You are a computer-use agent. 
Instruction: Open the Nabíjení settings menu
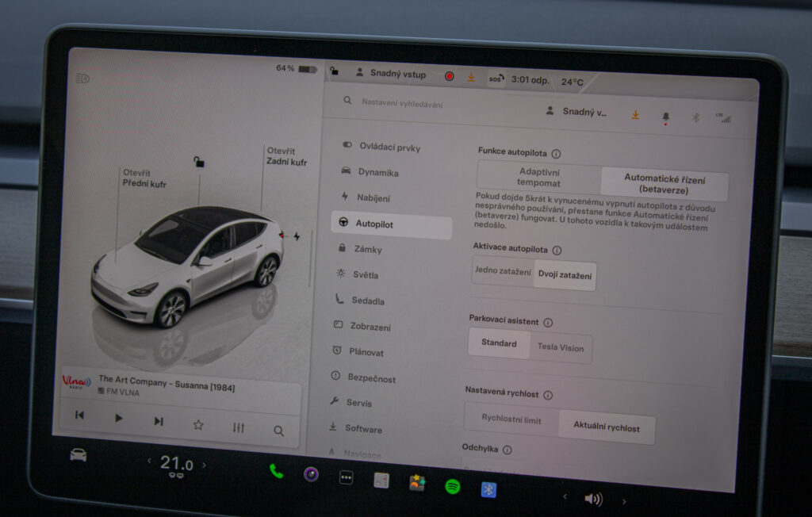tap(373, 197)
